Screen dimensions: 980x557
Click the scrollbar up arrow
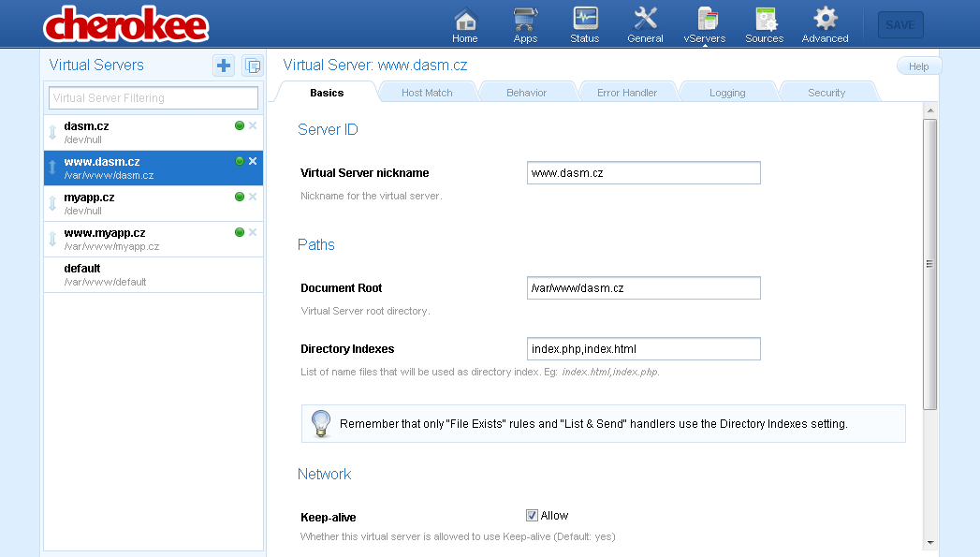(x=930, y=110)
